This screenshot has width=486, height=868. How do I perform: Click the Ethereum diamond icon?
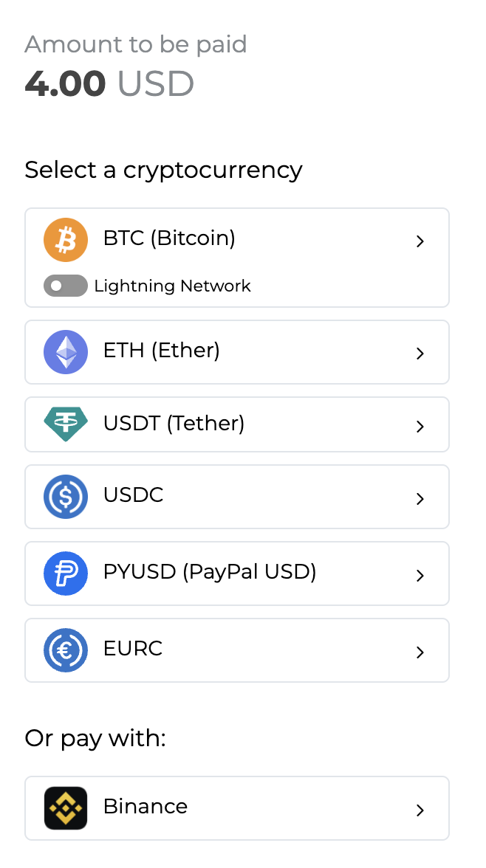click(66, 351)
